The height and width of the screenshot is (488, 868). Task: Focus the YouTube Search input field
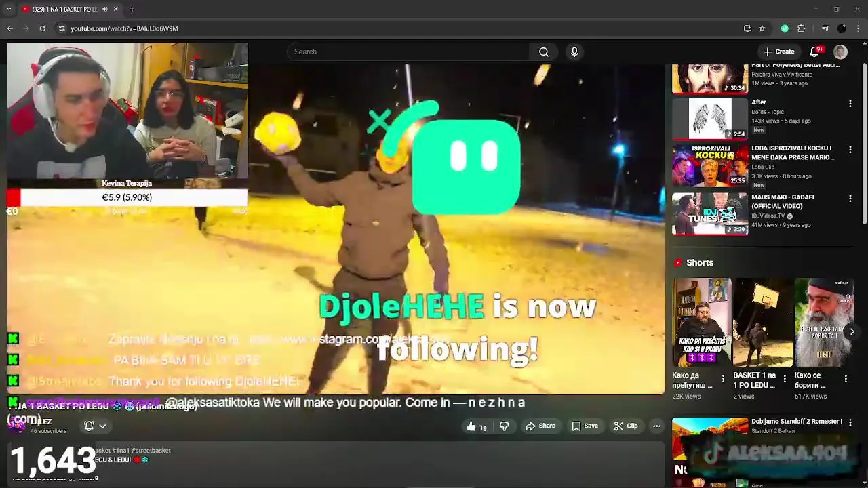(x=409, y=52)
